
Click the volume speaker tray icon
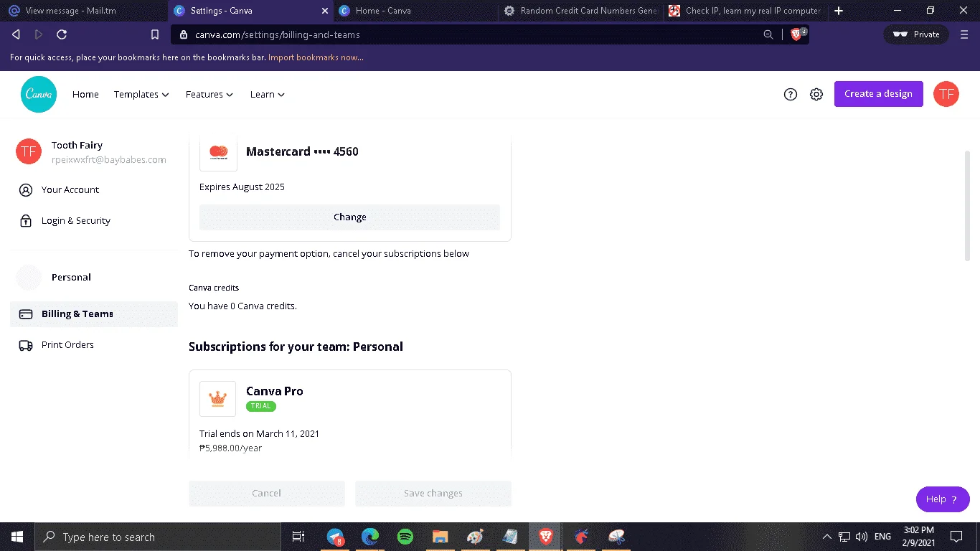(862, 537)
